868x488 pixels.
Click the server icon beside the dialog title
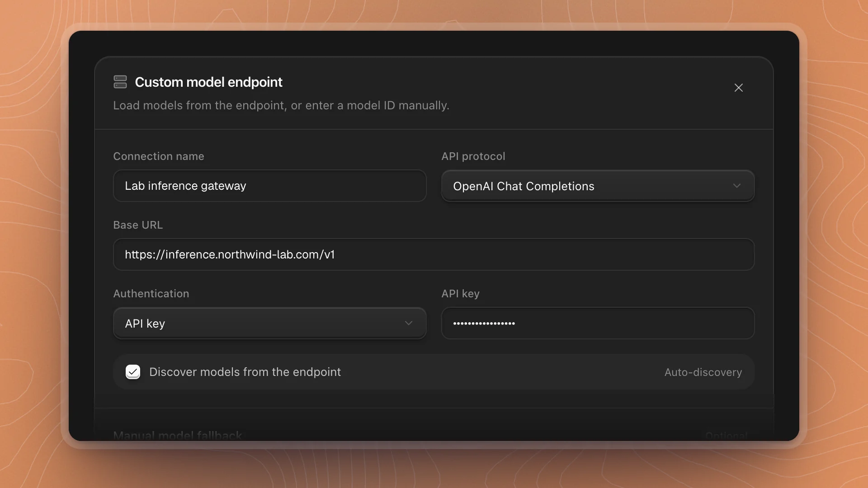point(120,82)
